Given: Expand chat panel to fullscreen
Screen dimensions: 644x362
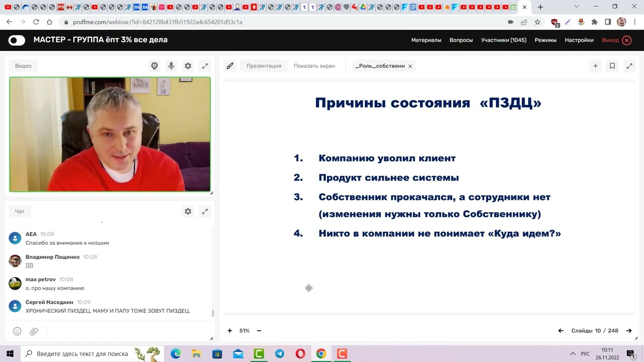Looking at the screenshot, I should click(205, 212).
